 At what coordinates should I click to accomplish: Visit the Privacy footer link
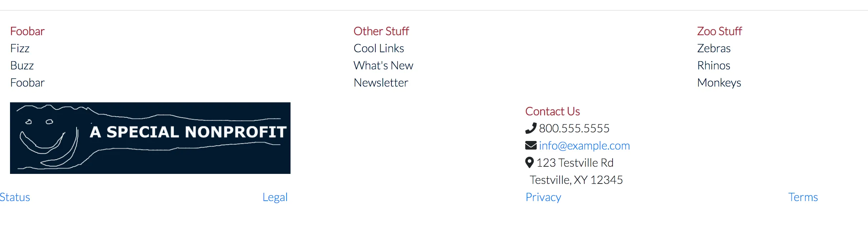(543, 197)
